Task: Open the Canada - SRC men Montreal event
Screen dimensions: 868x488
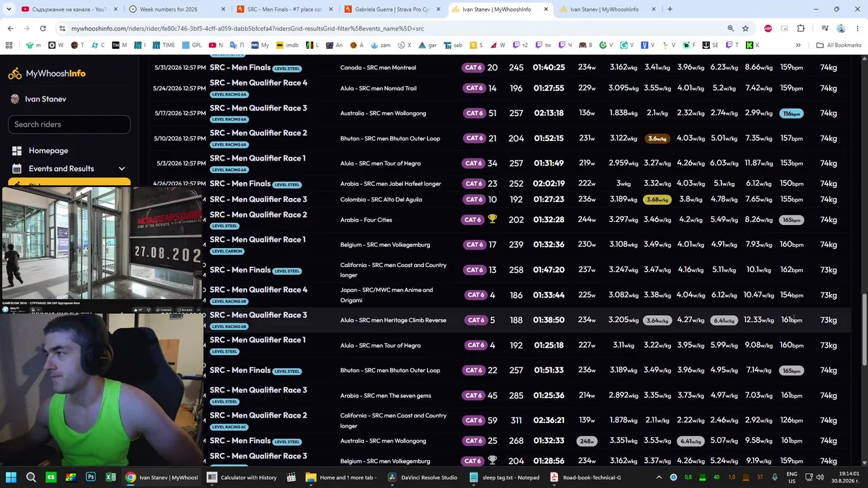Action: point(378,68)
